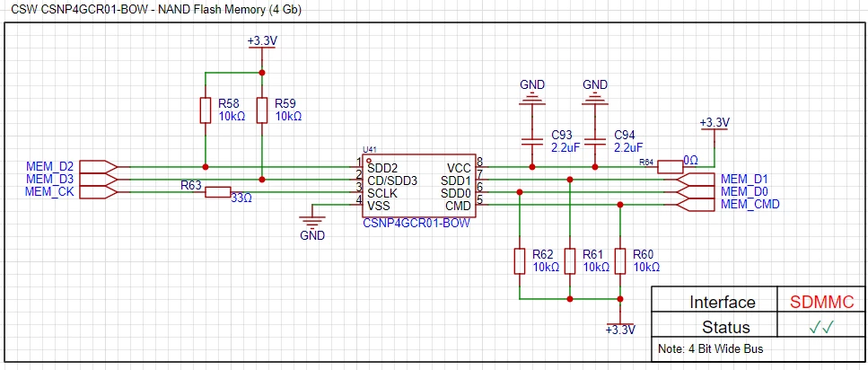Select resistor R59 symbol
The image size is (868, 370).
[262, 110]
